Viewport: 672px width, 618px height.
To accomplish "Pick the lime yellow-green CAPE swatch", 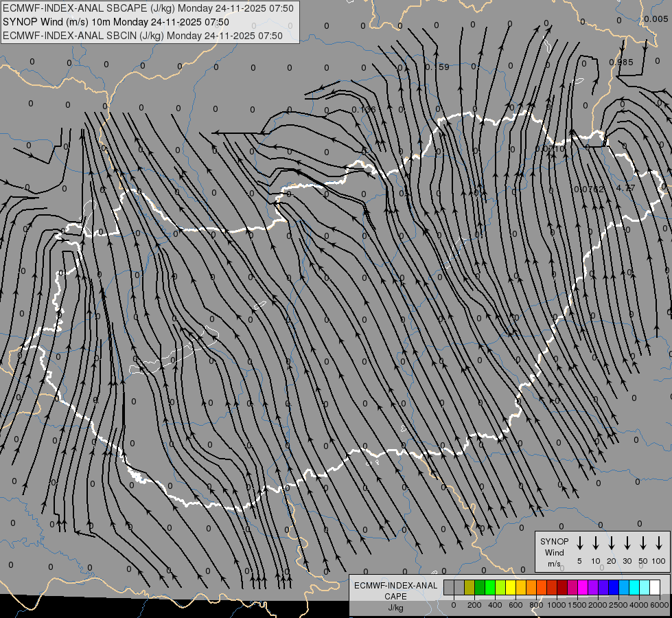I will pos(500,587).
